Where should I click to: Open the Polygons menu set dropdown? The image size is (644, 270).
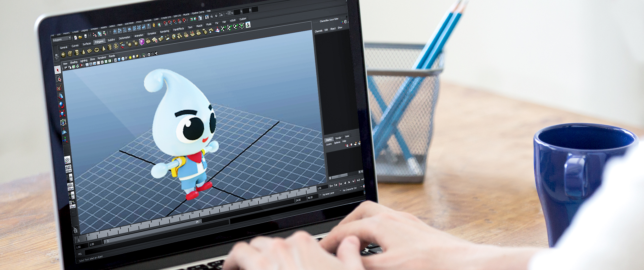click(62, 39)
